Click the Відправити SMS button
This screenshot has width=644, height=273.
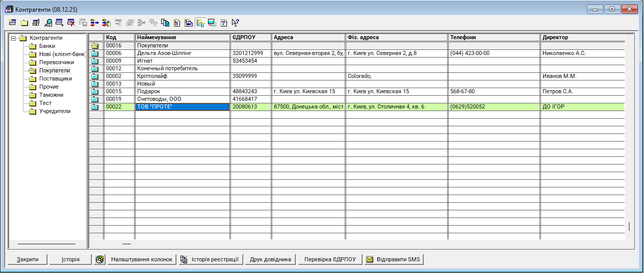tap(394, 259)
